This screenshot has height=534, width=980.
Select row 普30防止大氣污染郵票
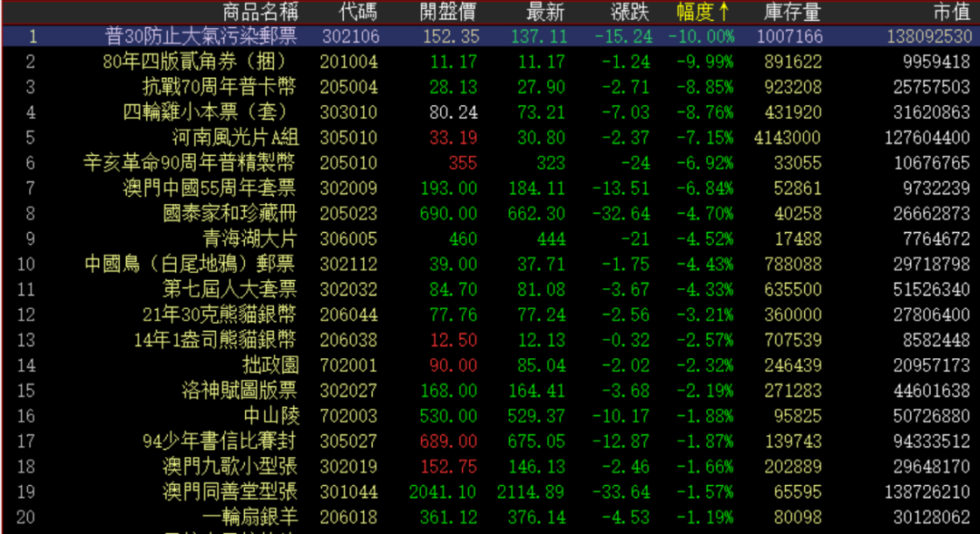tap(491, 36)
